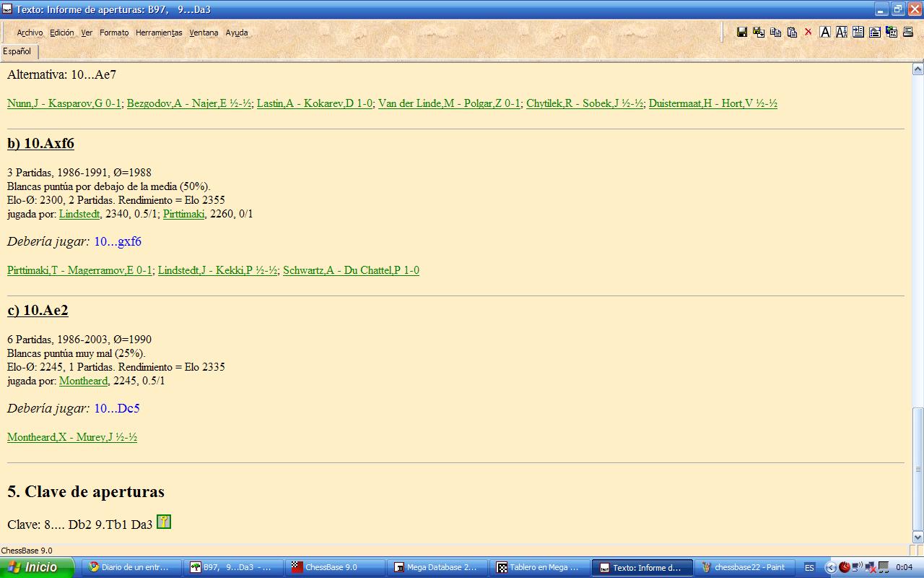Open the Ver menu
The height and width of the screenshot is (578, 924).
pos(87,33)
